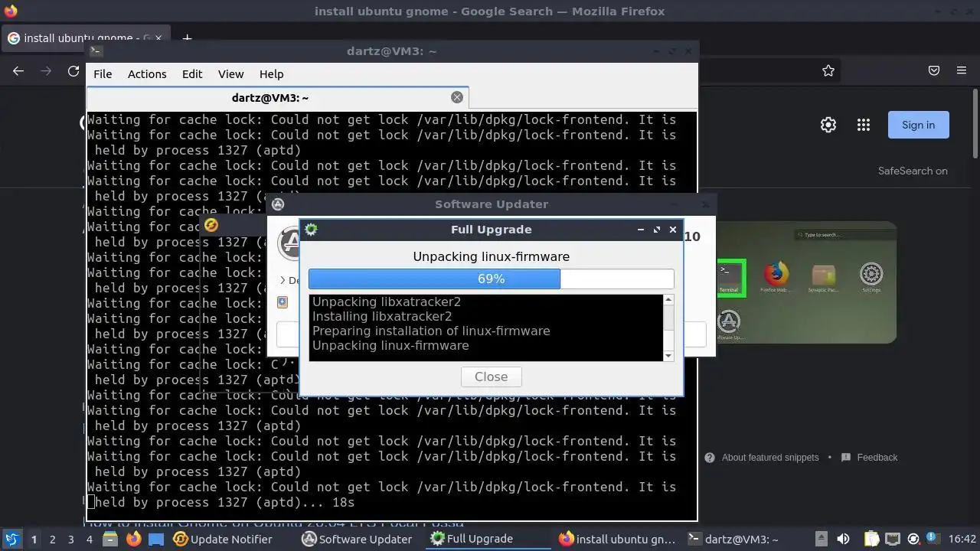Image resolution: width=980 pixels, height=551 pixels.
Task: Select 'Installing libxatracker2' log line
Action: 382,316
